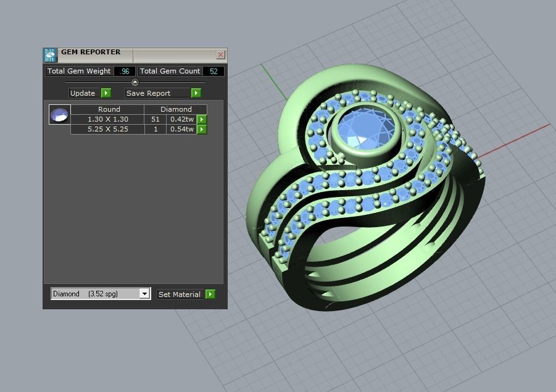
Task: Click the Round column header
Action: [109, 109]
